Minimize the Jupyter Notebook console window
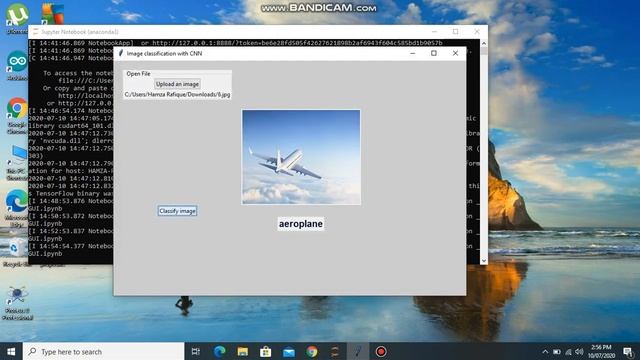 tap(434, 31)
